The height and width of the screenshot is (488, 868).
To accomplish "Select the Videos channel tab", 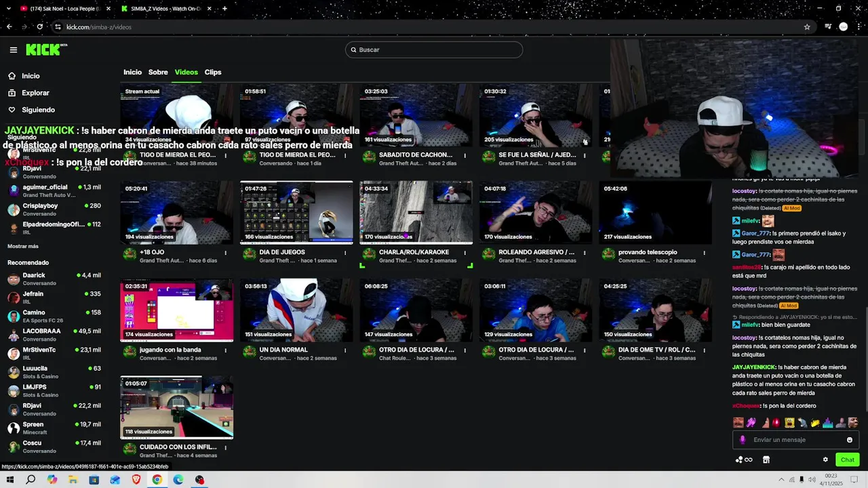I will pos(186,72).
